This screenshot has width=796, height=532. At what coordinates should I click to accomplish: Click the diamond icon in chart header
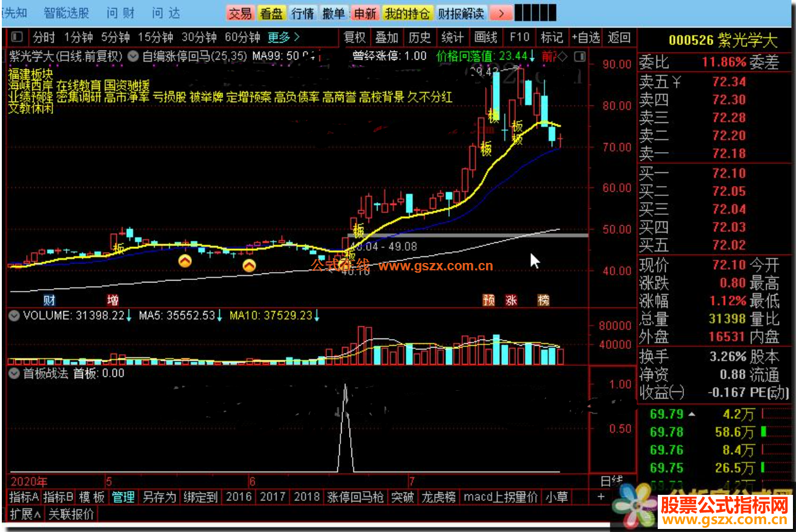pyautogui.click(x=563, y=57)
